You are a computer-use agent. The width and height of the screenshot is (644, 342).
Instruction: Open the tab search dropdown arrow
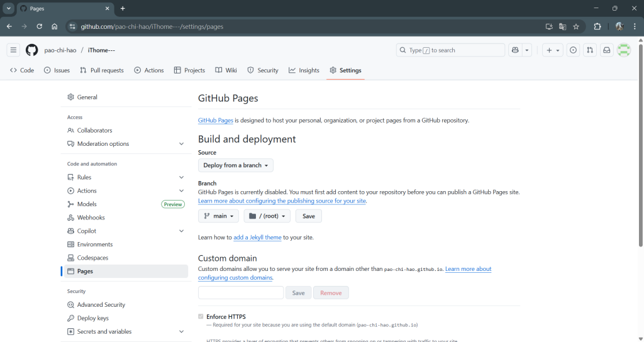pos(8,8)
